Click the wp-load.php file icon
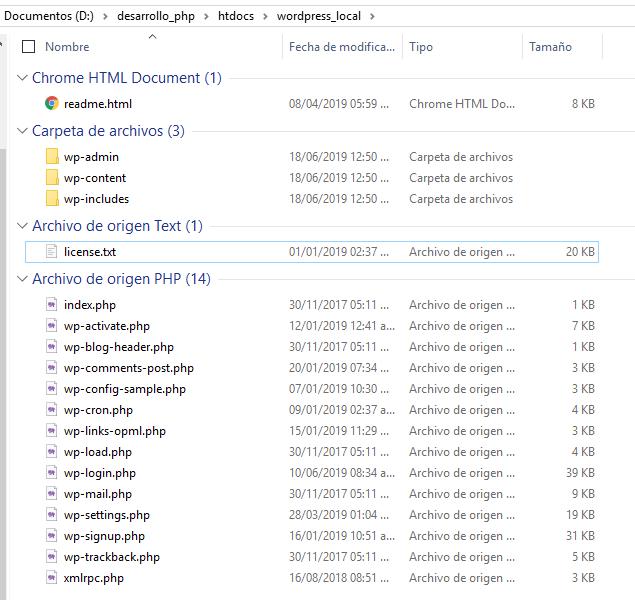This screenshot has height=600, width=635. [x=51, y=452]
